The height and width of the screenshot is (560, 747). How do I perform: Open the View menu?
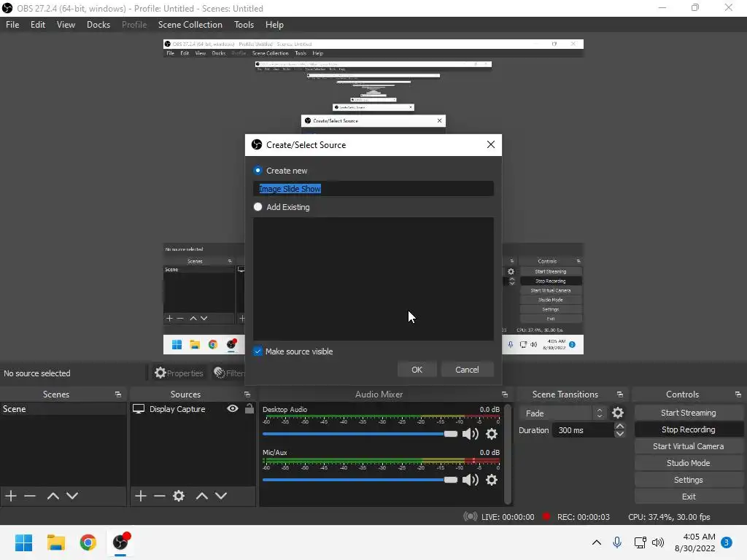tap(66, 25)
